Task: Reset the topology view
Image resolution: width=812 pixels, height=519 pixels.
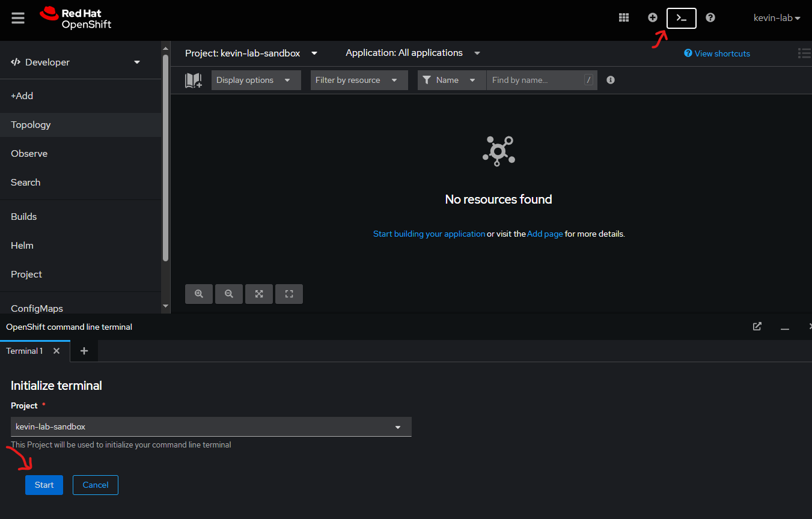Action: [x=289, y=294]
